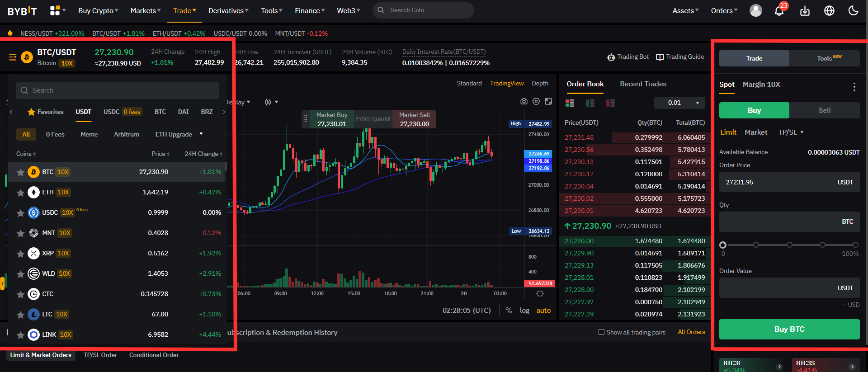Open the language globe icon
868x372 pixels.
(x=829, y=11)
